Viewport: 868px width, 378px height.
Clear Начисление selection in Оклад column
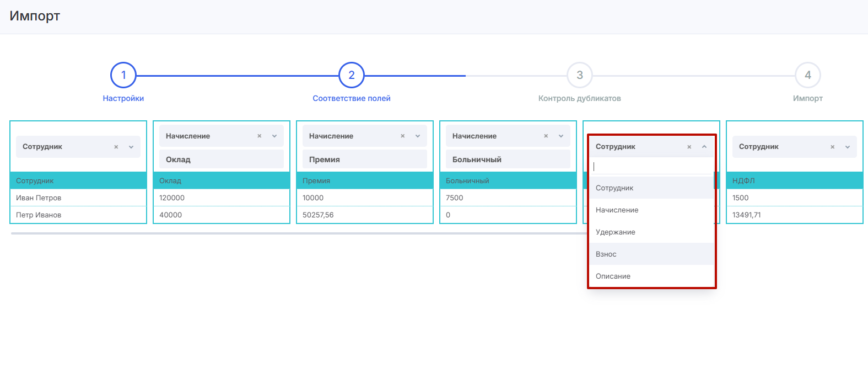pyautogui.click(x=260, y=136)
